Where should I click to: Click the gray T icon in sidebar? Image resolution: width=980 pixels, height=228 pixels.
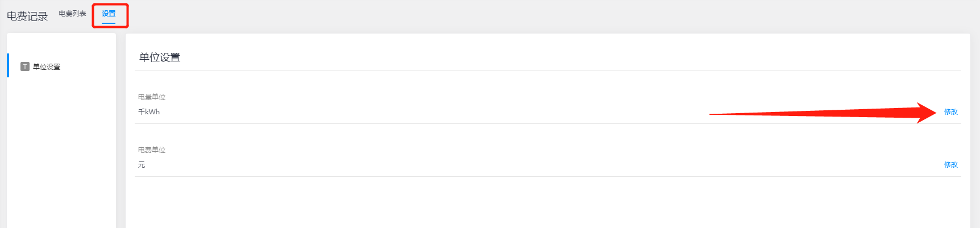pos(25,67)
